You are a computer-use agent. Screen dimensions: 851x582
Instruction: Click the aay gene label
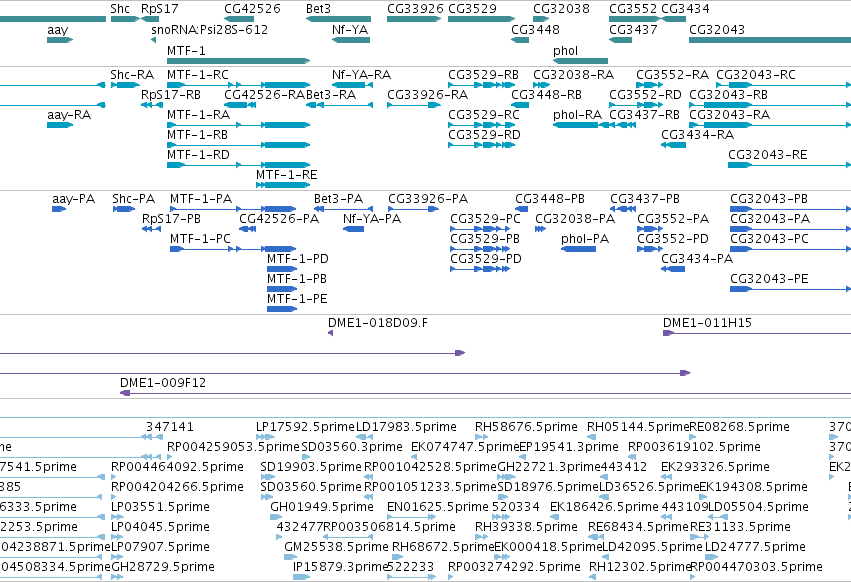point(58,30)
